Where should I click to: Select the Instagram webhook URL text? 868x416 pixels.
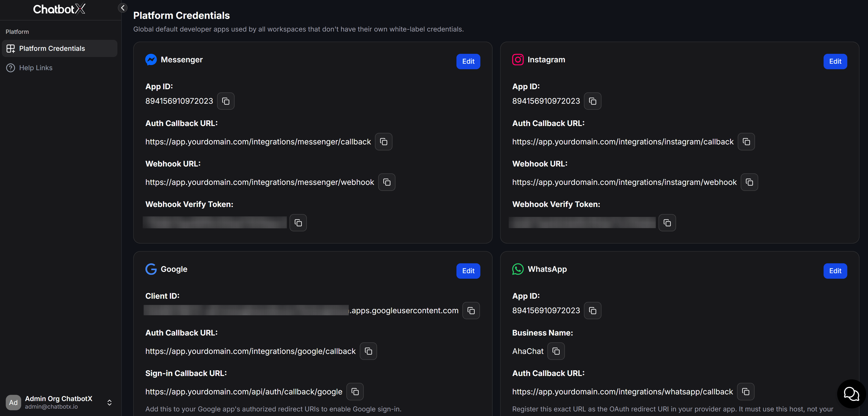click(x=624, y=182)
